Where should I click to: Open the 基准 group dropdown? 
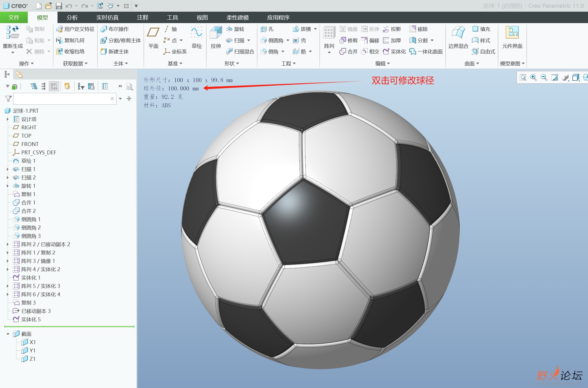coord(175,64)
